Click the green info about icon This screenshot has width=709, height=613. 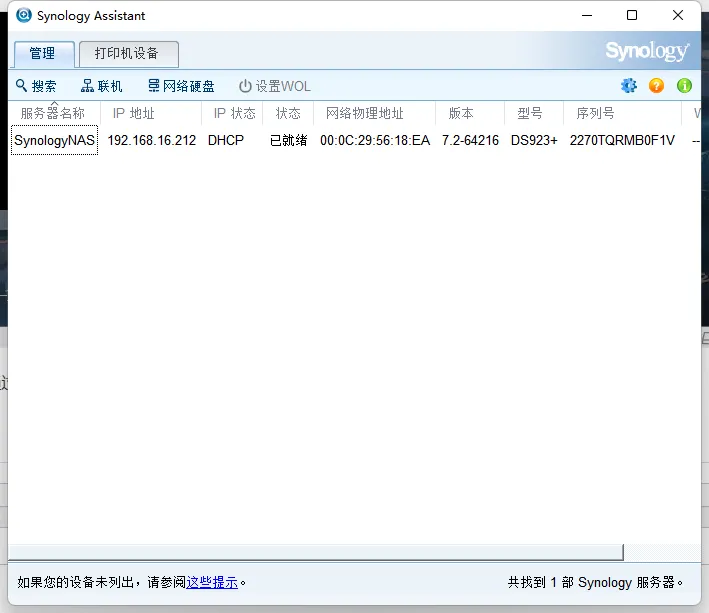coord(684,85)
